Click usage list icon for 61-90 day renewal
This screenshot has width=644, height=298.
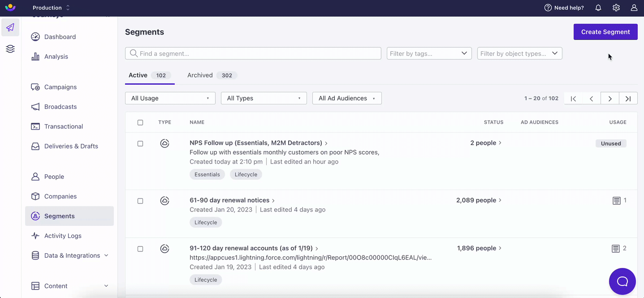coord(616,201)
